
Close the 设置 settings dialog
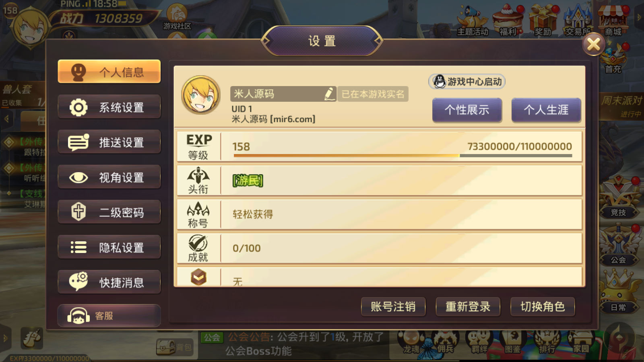tap(594, 44)
